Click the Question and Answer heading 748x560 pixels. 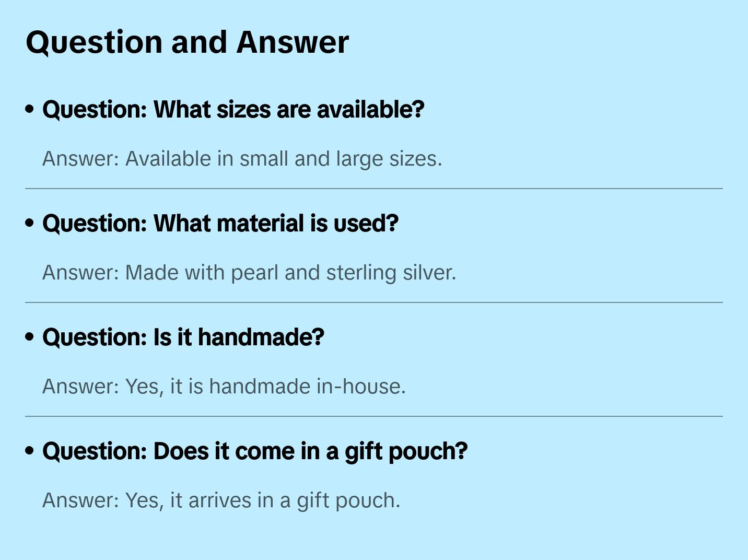click(187, 42)
